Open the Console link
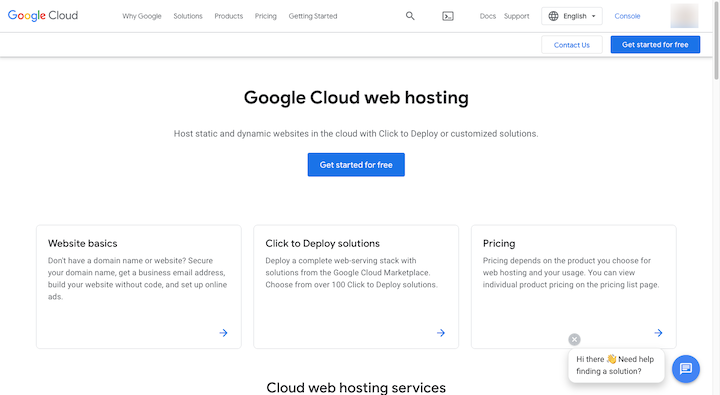This screenshot has height=395, width=720. point(627,16)
